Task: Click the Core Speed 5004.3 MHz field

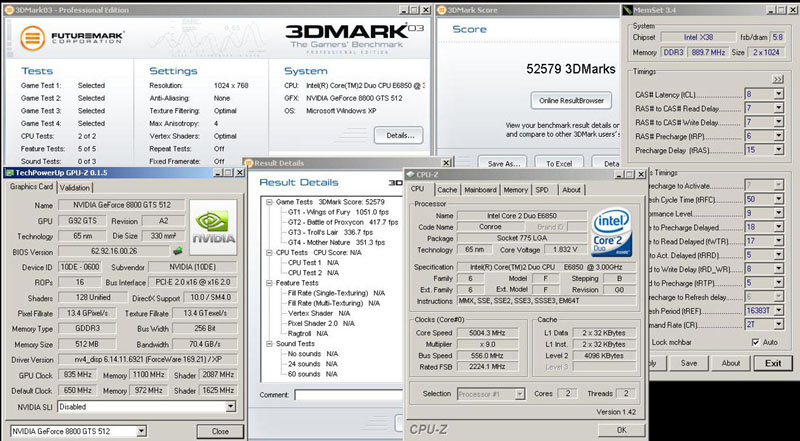Action: 487,333
